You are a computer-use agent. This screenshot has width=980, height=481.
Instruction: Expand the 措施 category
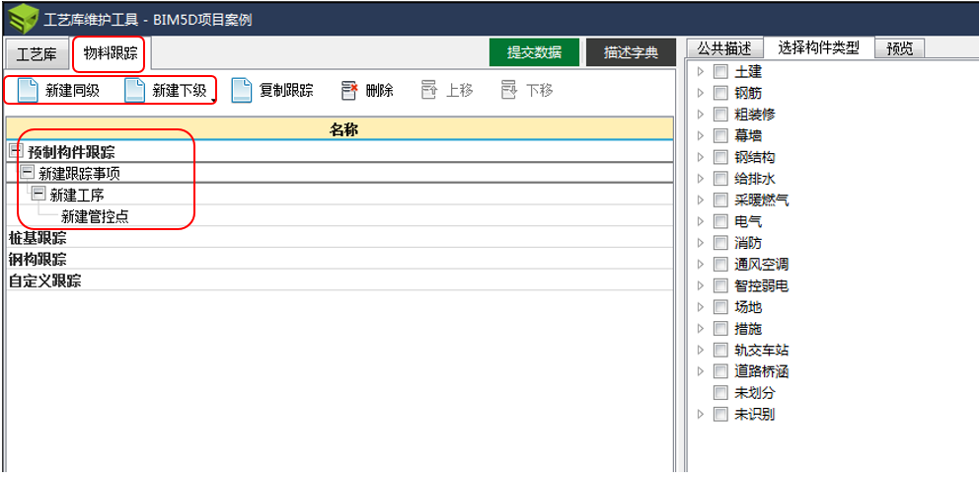click(700, 328)
